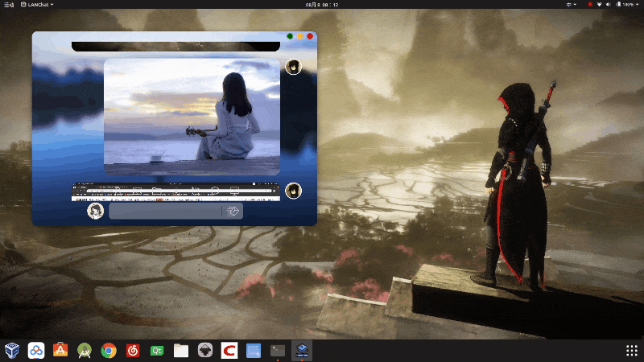Click the speech bubble icon in the chat toolbar
Image resolution: width=644 pixels, height=362 pixels.
coord(215,191)
